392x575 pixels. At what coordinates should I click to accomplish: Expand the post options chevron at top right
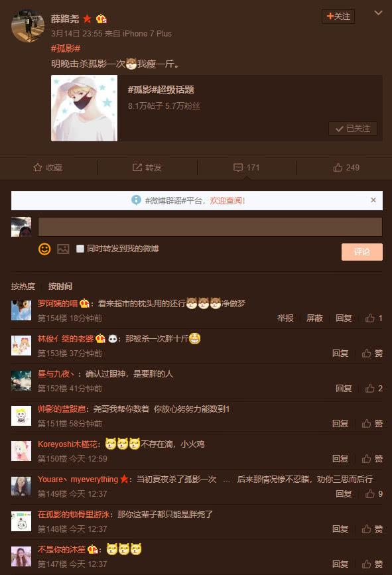point(379,13)
